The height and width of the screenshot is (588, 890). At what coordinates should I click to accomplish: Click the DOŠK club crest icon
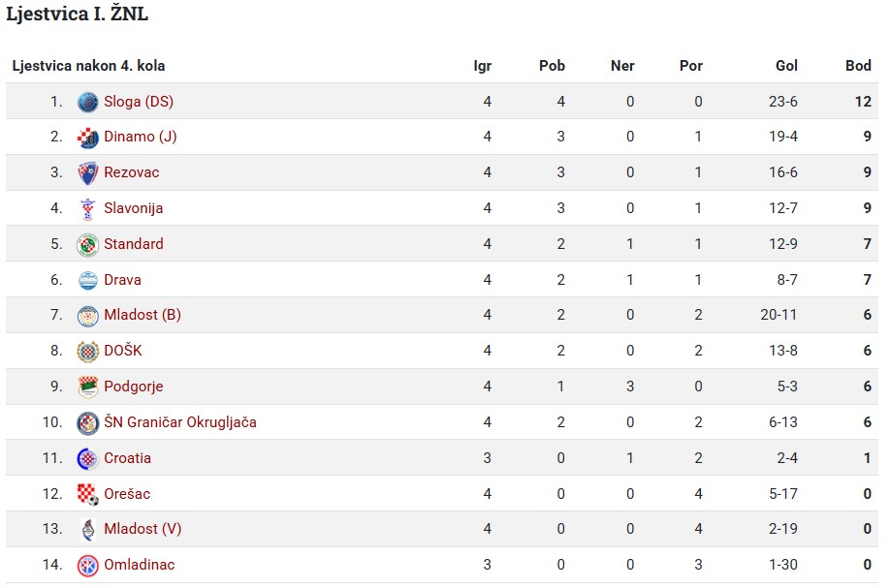tap(88, 352)
